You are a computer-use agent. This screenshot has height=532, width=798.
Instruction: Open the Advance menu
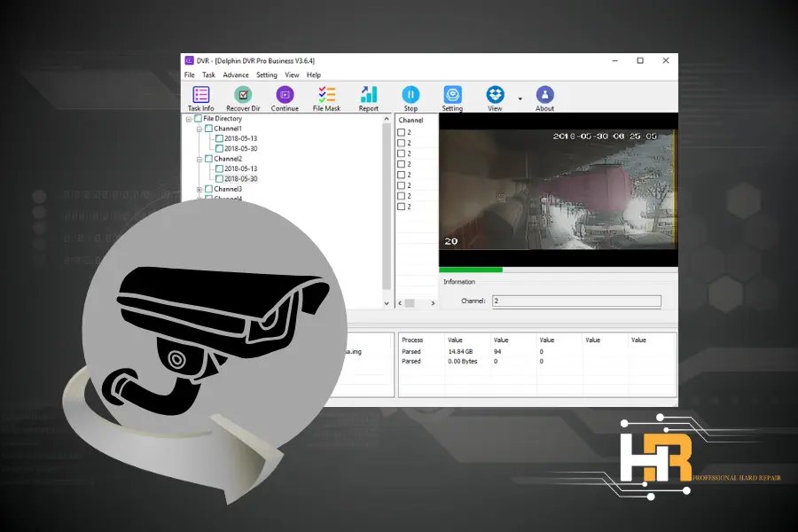click(x=236, y=74)
